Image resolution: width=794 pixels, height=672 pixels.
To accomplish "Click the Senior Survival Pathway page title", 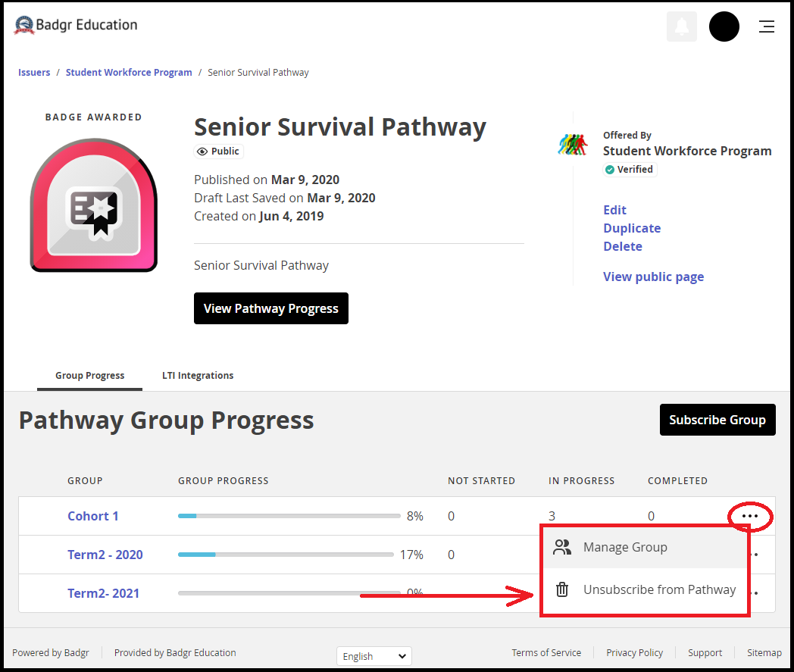I will pyautogui.click(x=339, y=127).
